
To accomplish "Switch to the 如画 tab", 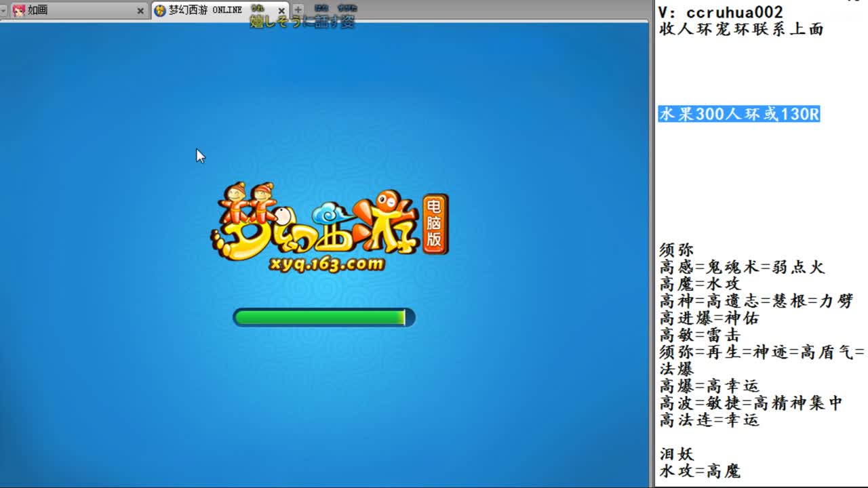I will (78, 10).
